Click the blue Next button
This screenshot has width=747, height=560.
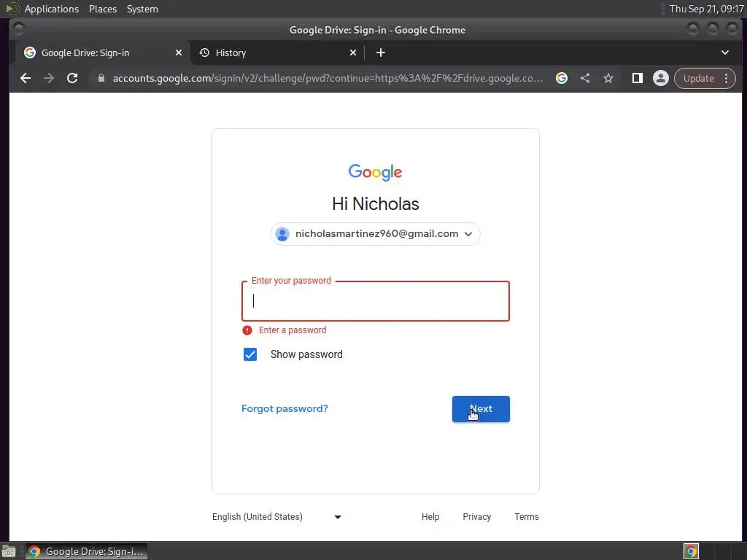(481, 409)
